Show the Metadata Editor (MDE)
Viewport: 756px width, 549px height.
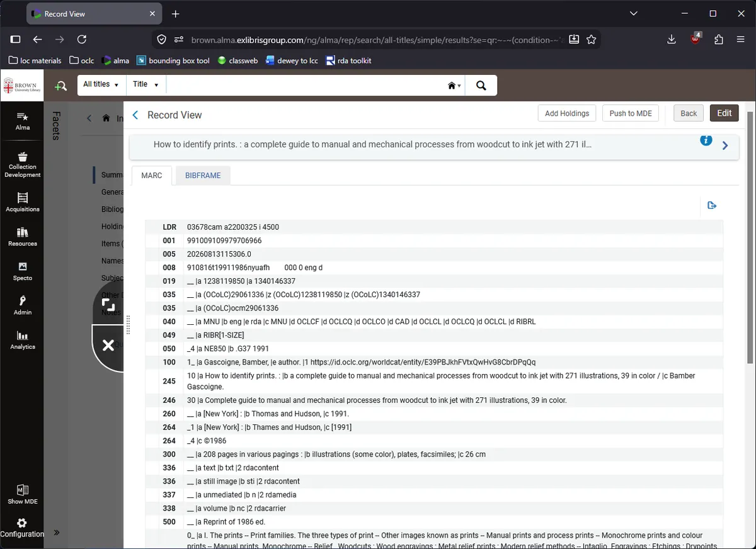pyautogui.click(x=23, y=494)
